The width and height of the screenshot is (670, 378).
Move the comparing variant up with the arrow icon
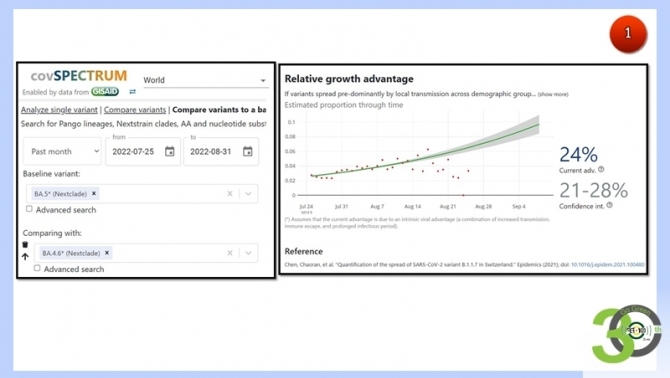(x=25, y=256)
